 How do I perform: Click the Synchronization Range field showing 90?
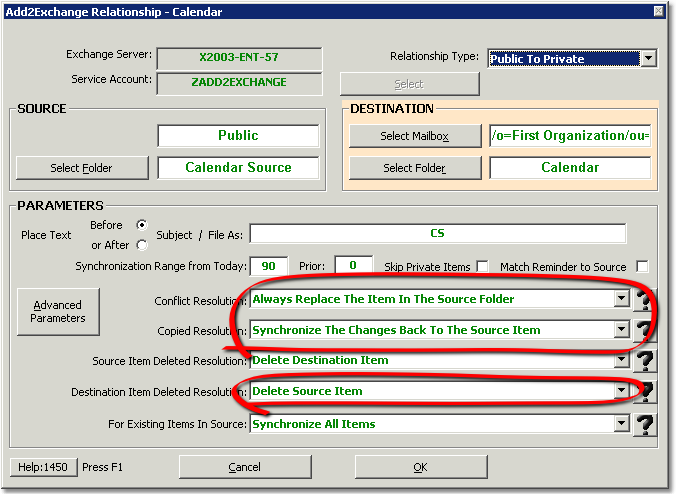pyautogui.click(x=269, y=266)
